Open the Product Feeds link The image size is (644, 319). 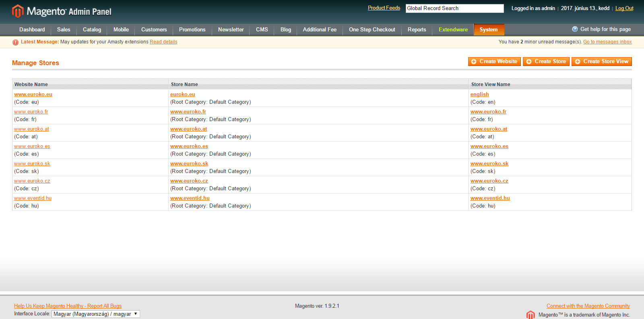tap(384, 8)
